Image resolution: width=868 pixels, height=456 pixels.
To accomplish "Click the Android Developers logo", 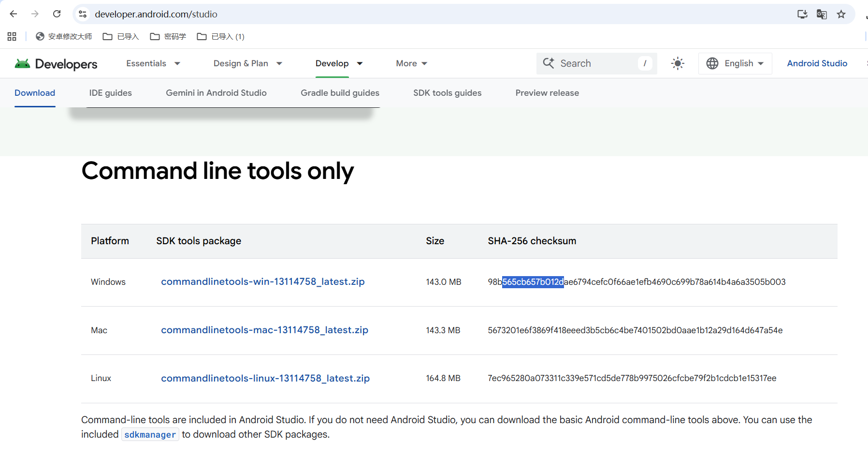I will pyautogui.click(x=56, y=63).
